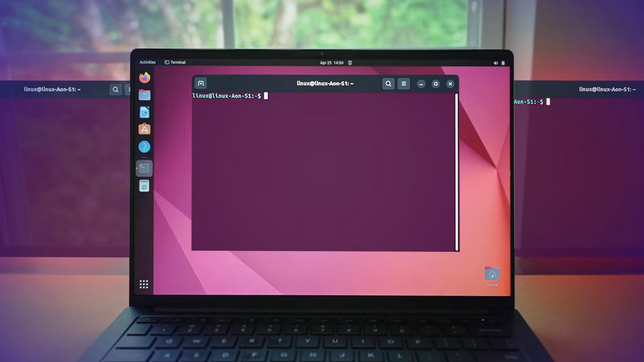Open the Trash from the dock
The height and width of the screenshot is (362, 644).
tap(144, 186)
